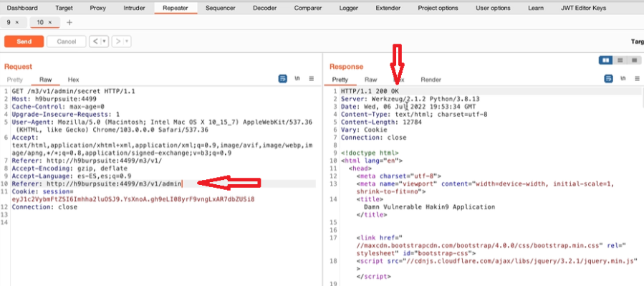
Task: Switch Request view to Pretty
Action: [x=15, y=80]
